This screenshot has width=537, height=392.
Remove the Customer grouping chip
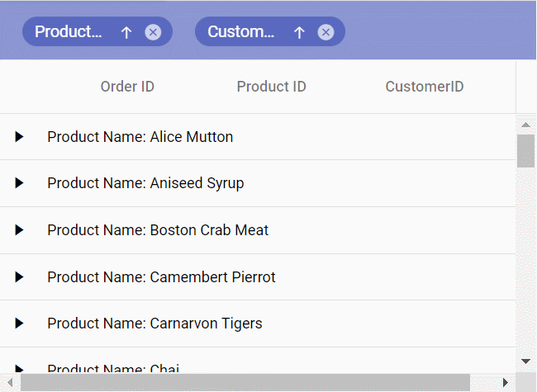pos(326,32)
